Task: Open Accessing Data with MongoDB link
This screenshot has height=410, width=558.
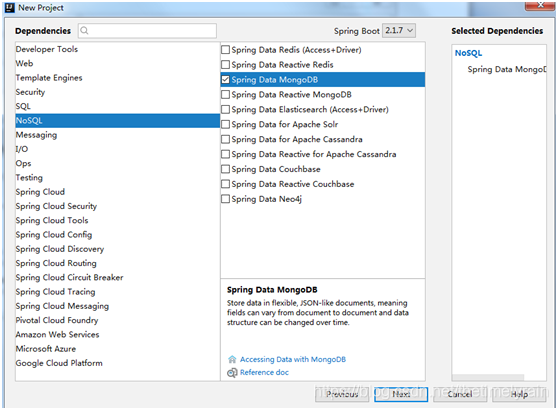Action: (293, 359)
